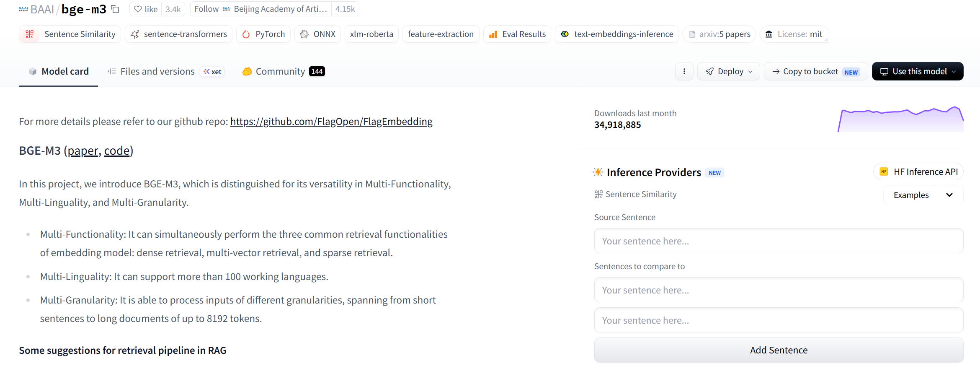The height and width of the screenshot is (366, 980).
Task: Click the License bank icon
Action: coord(769,34)
